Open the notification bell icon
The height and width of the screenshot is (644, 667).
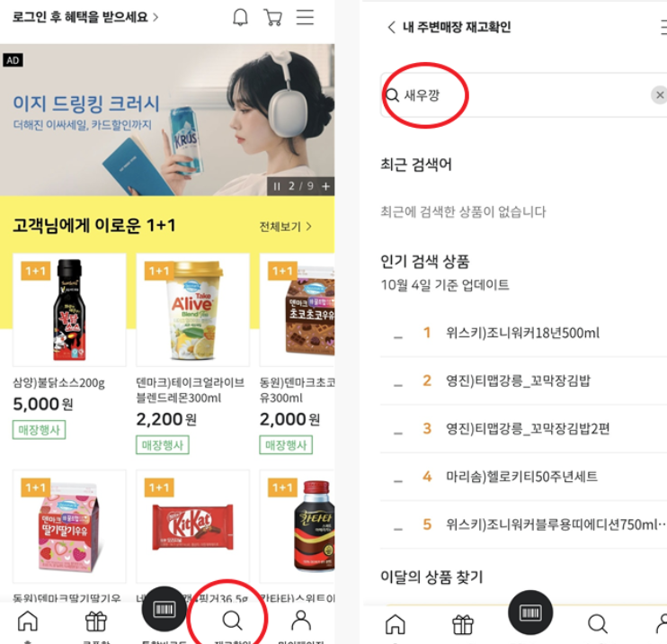(240, 17)
